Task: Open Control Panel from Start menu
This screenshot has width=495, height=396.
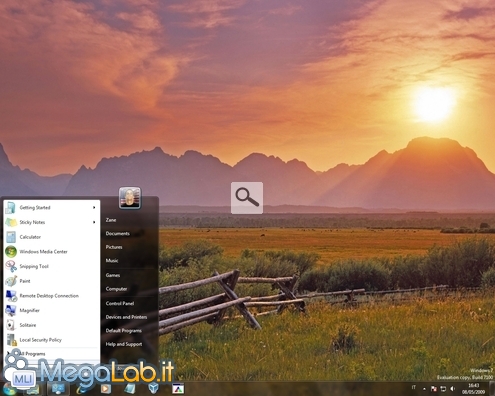Action: pos(120,304)
